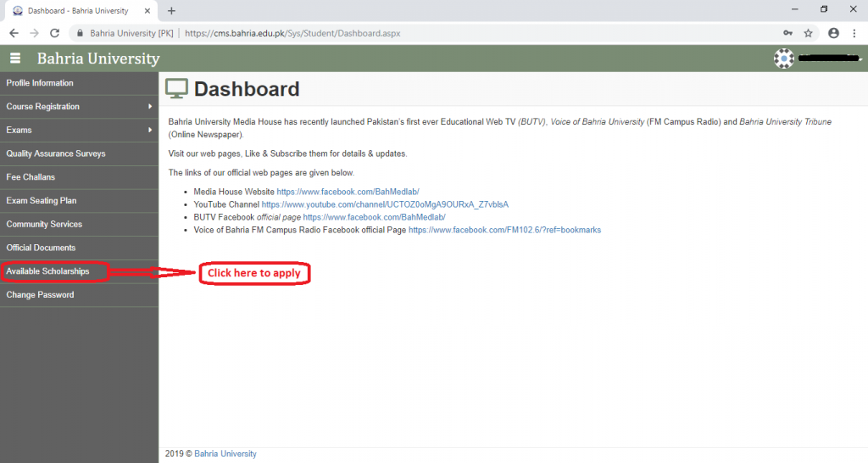Viewport: 868px width, 463px height.
Task: Select Fee Challans from sidebar
Action: click(x=31, y=177)
